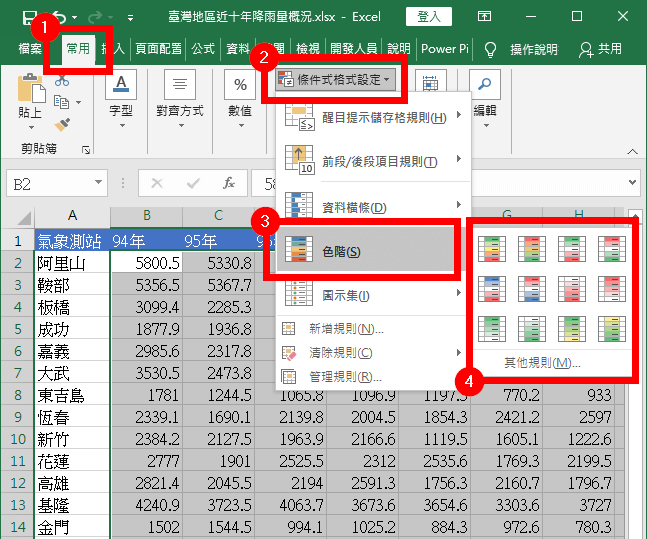Select the 阿里山 cell in column A
This screenshot has width=647, height=539.
(x=72, y=262)
